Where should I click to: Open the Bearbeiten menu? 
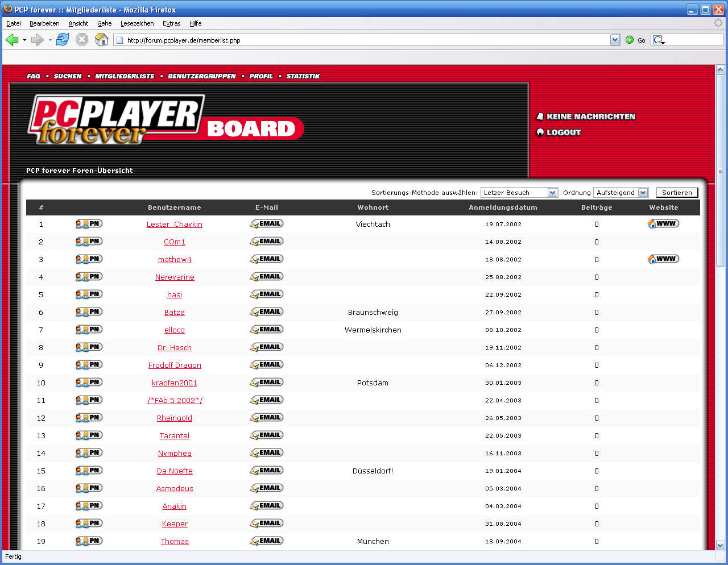[x=44, y=23]
